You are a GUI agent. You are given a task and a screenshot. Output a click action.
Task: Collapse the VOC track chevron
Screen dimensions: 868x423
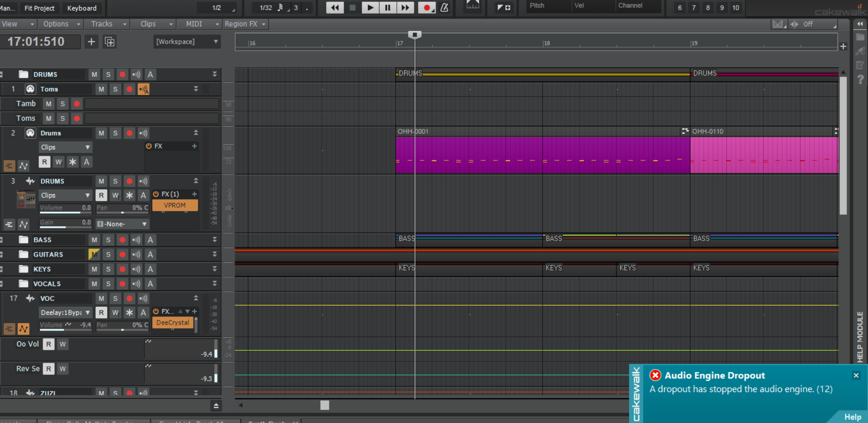(x=196, y=298)
